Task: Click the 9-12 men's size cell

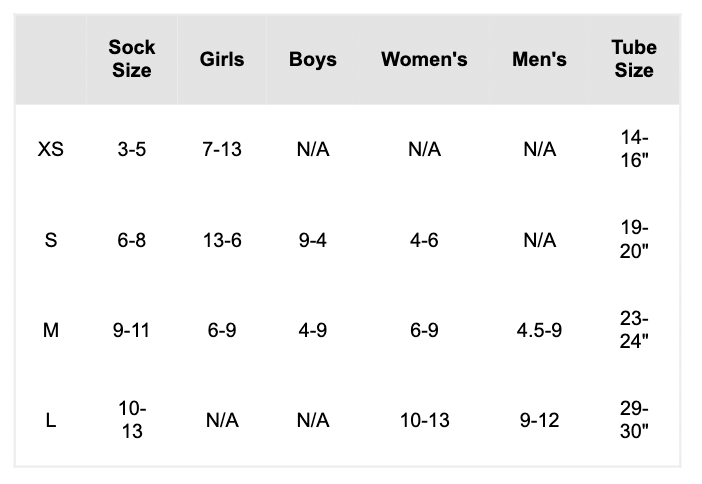Action: pyautogui.click(x=539, y=421)
